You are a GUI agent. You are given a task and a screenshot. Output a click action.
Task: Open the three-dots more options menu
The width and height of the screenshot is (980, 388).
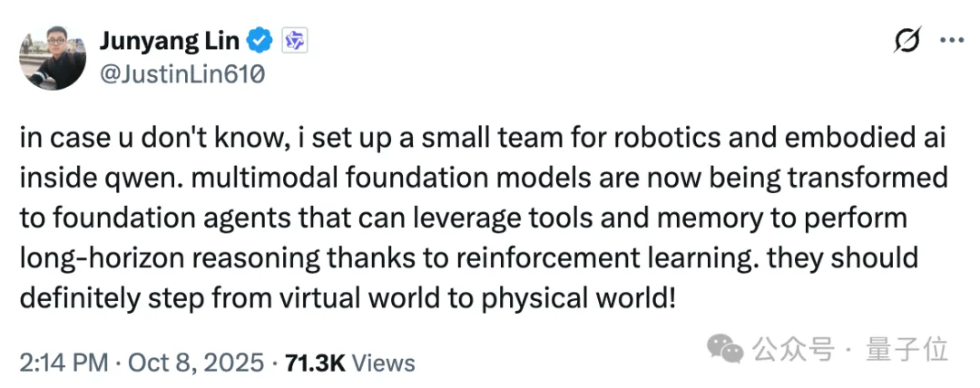pyautogui.click(x=952, y=41)
